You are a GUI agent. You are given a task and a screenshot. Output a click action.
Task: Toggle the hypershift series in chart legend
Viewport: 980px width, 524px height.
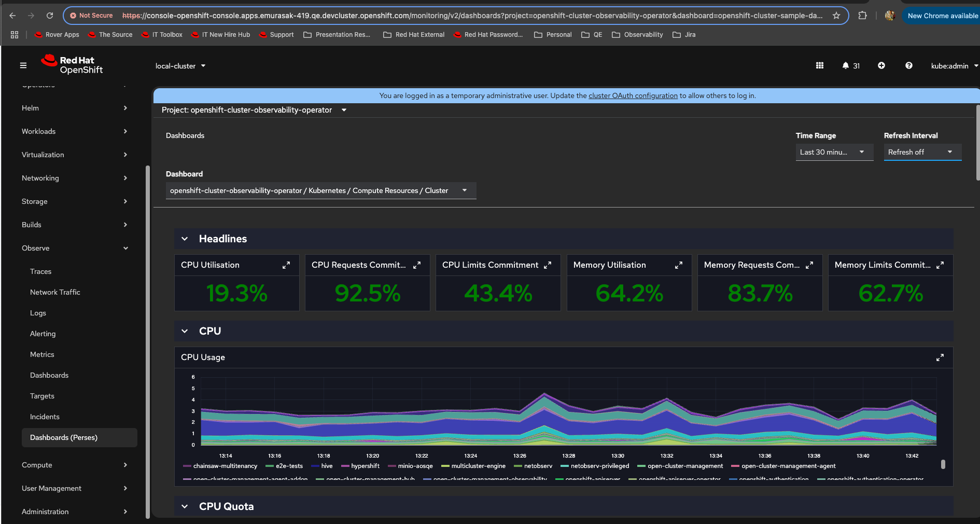(365, 466)
